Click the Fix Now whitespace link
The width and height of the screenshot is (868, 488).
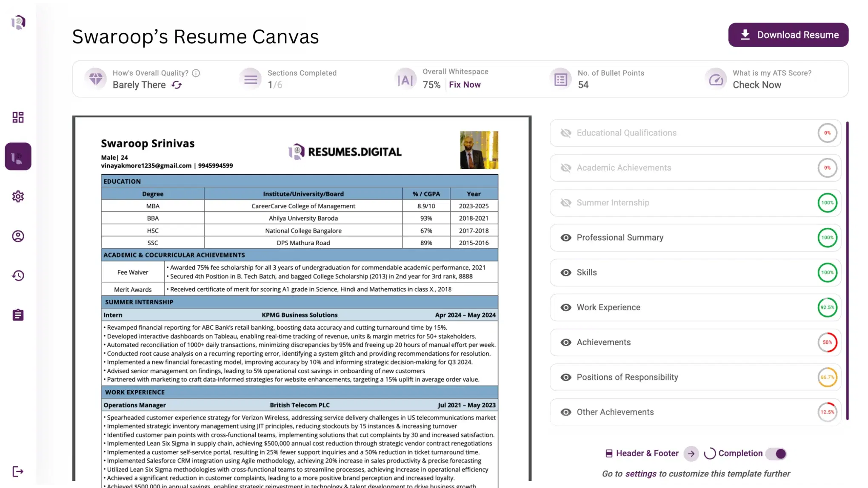pos(465,85)
